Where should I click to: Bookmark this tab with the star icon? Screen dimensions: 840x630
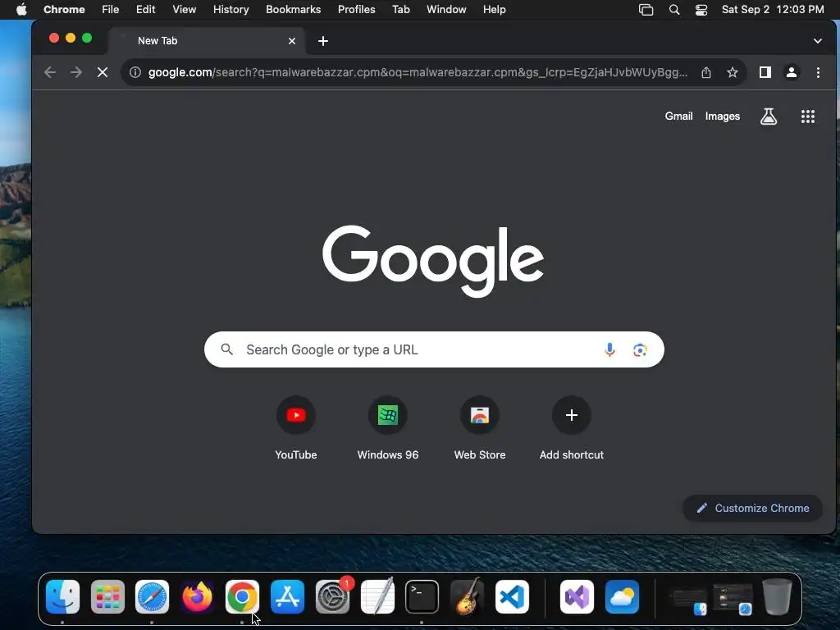[733, 72]
